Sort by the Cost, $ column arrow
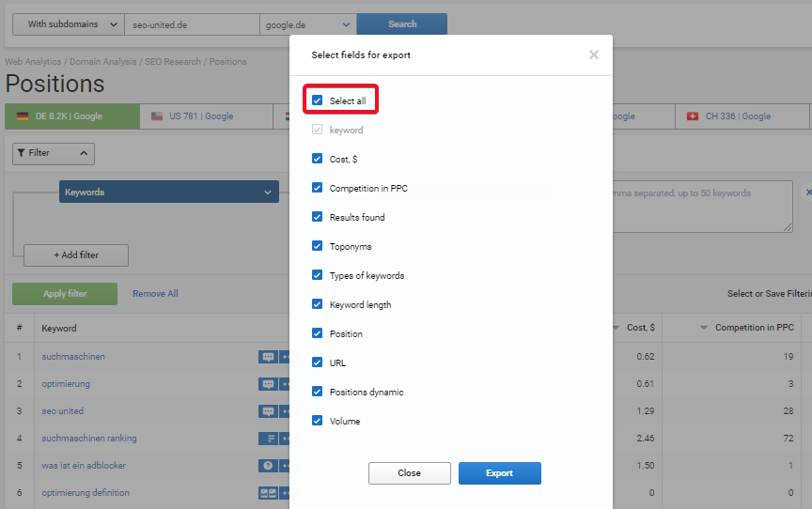The height and width of the screenshot is (509, 812). point(616,328)
